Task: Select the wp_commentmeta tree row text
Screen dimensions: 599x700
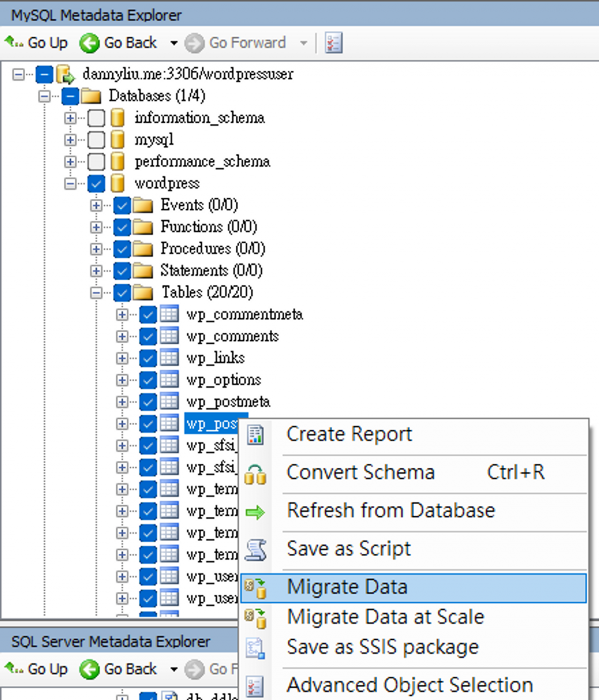Action: (245, 315)
